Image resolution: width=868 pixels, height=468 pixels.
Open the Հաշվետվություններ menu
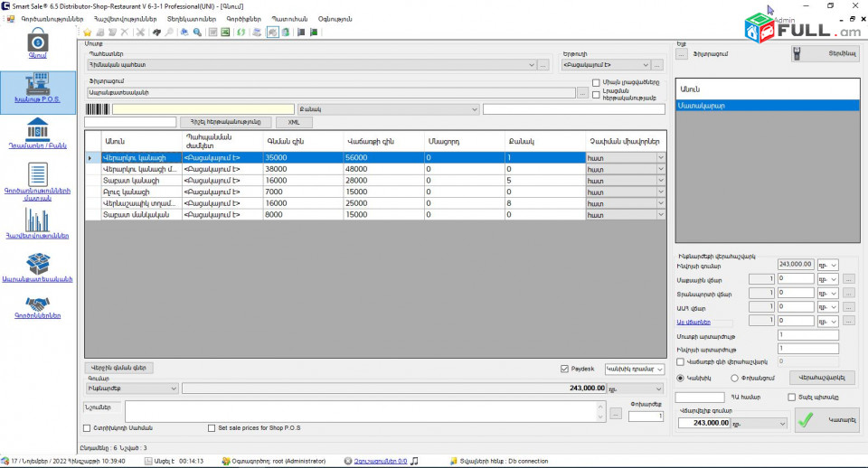[125, 19]
